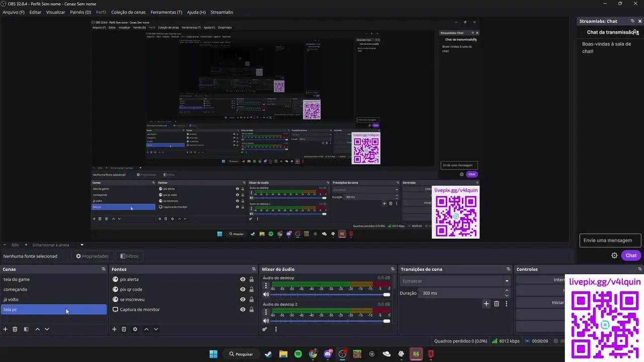Adjust Áudio do desktop volume slider

(331, 294)
